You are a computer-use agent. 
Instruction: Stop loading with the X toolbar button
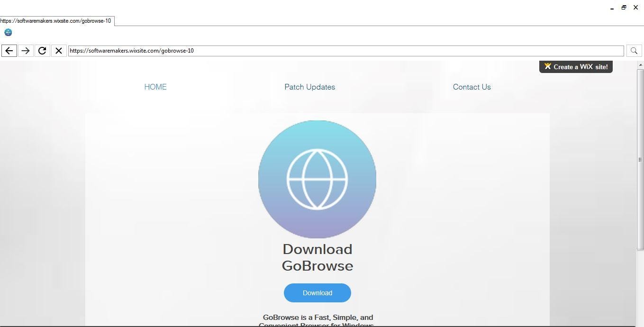(x=59, y=51)
